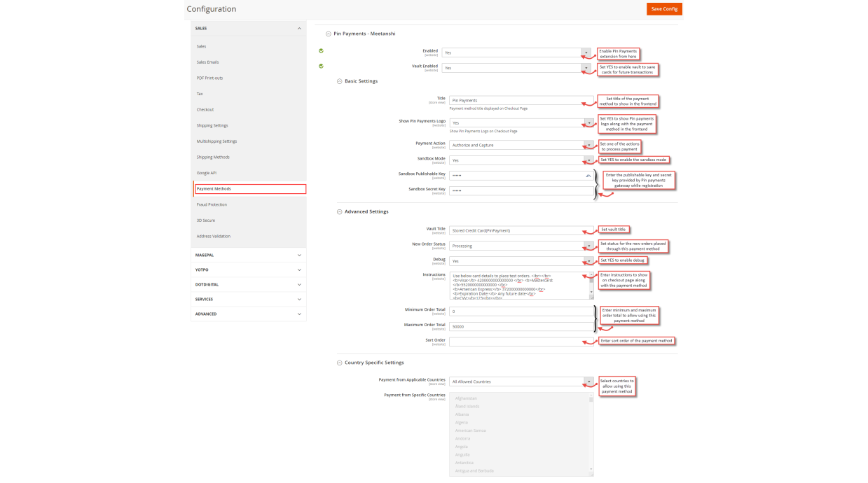The height and width of the screenshot is (483, 868).
Task: Open the Debug dropdown
Action: tap(521, 261)
